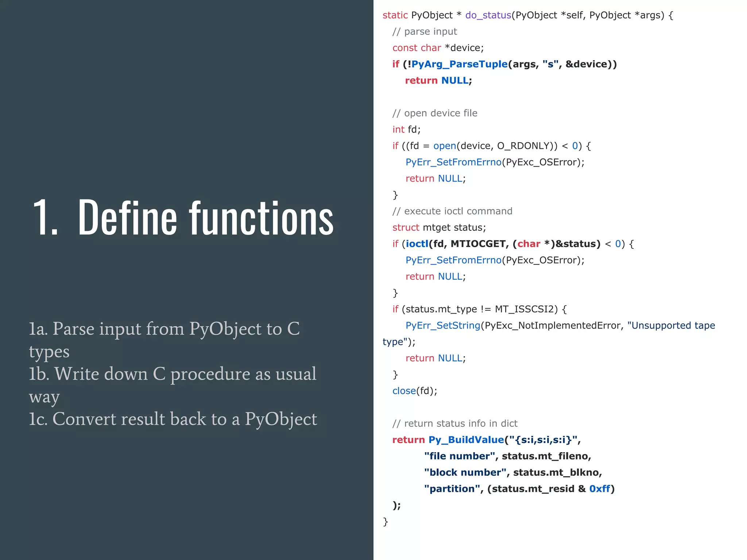The image size is (747, 560).
Task: Click the "// open device file" comment
Action: point(434,113)
